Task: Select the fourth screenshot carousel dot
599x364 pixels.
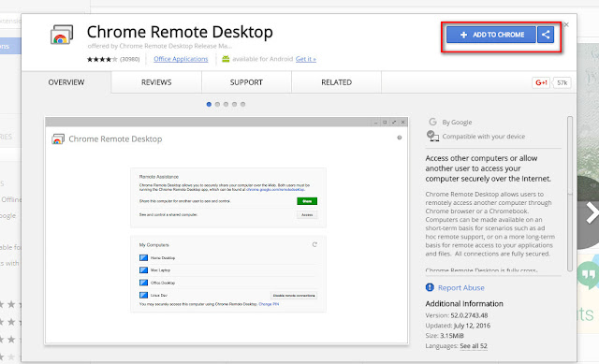Action: pos(234,104)
